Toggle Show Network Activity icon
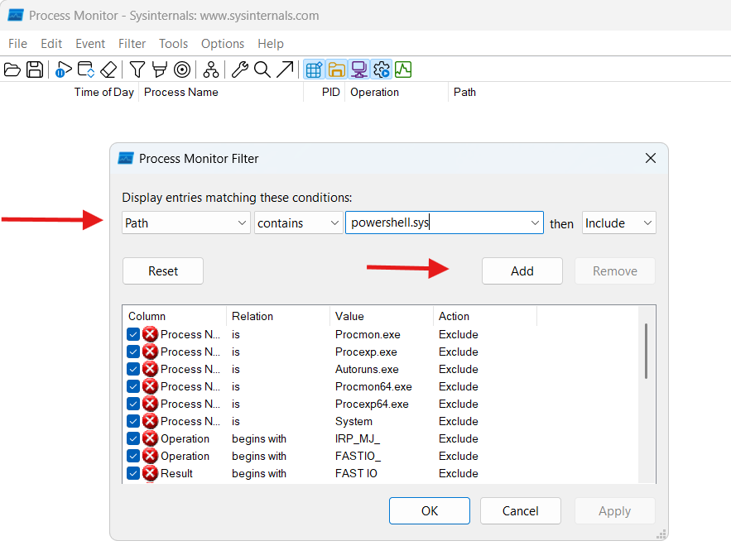731x560 pixels. (359, 69)
